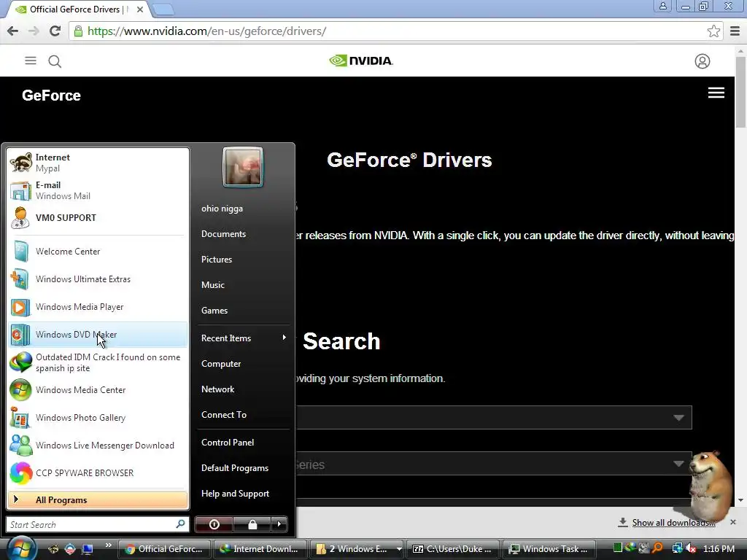Open the Chrome menu button
This screenshot has width=747, height=560.
735,31
